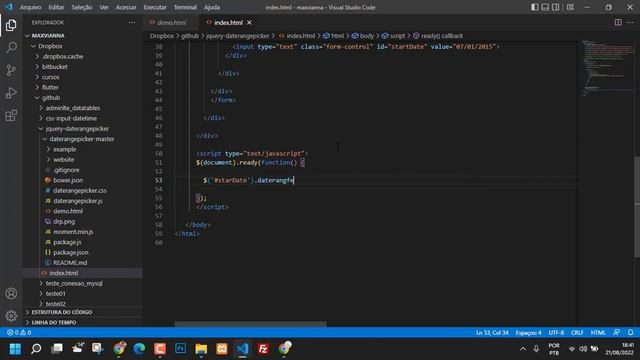Open Microsoft Edge from taskbar
This screenshot has height=360, width=640.
(x=139, y=349)
